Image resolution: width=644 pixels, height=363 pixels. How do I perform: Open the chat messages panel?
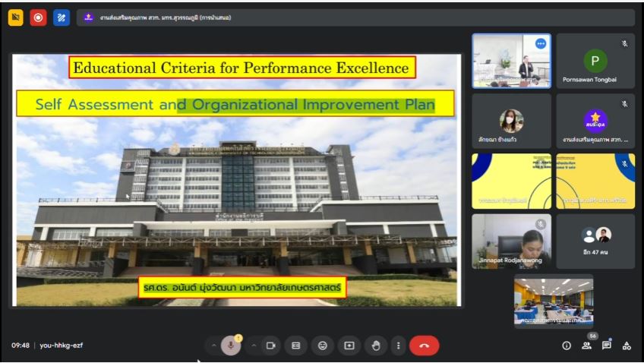(607, 346)
